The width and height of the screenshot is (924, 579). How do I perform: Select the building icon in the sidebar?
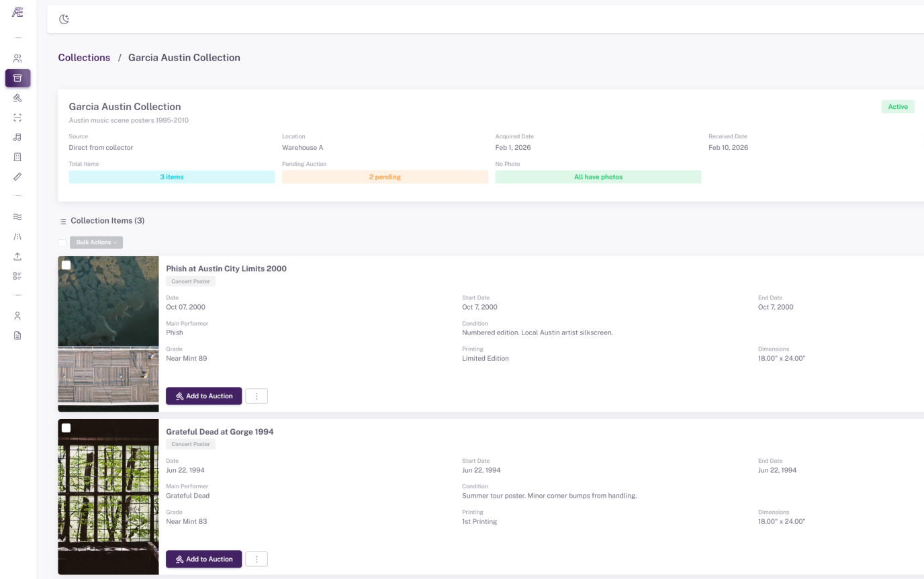pos(17,157)
